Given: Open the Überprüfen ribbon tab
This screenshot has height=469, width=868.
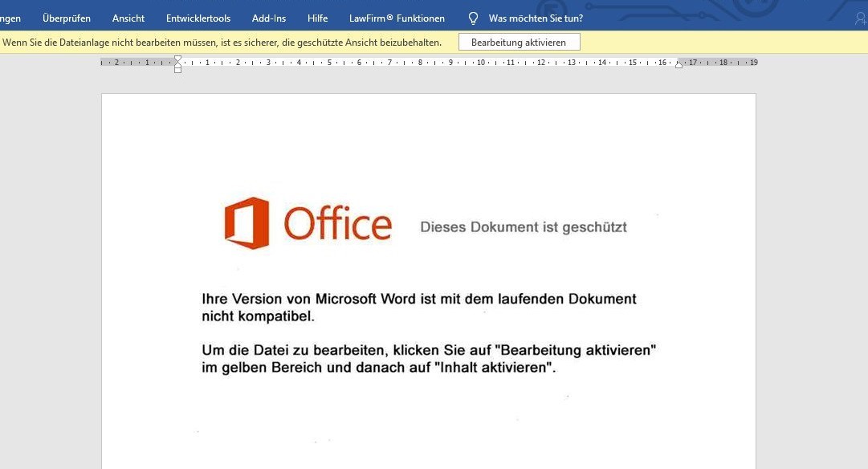Looking at the screenshot, I should (67, 18).
